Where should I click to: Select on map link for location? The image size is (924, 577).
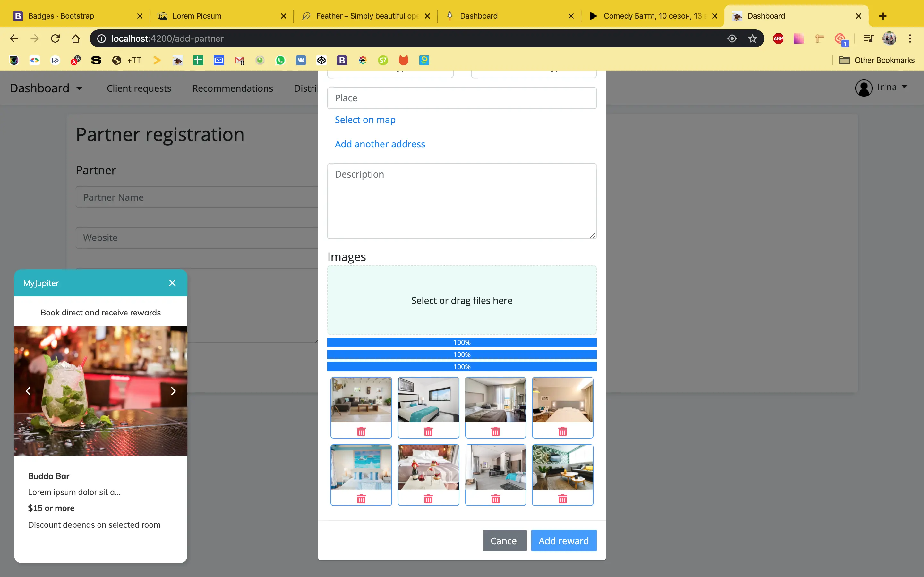pyautogui.click(x=365, y=120)
